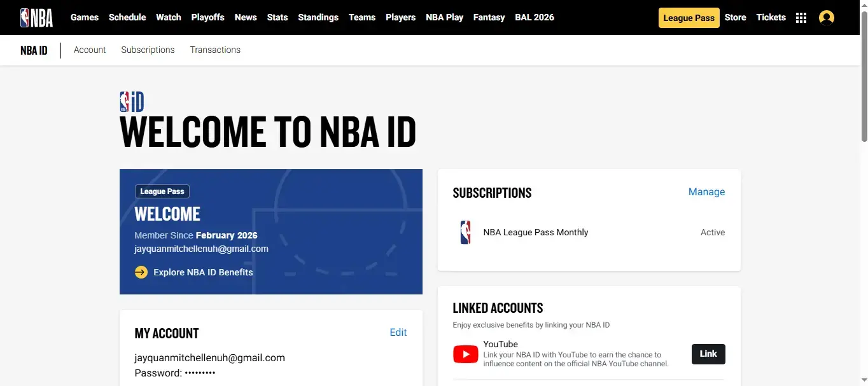Click the League Pass badge on the welcome card

coord(162,191)
